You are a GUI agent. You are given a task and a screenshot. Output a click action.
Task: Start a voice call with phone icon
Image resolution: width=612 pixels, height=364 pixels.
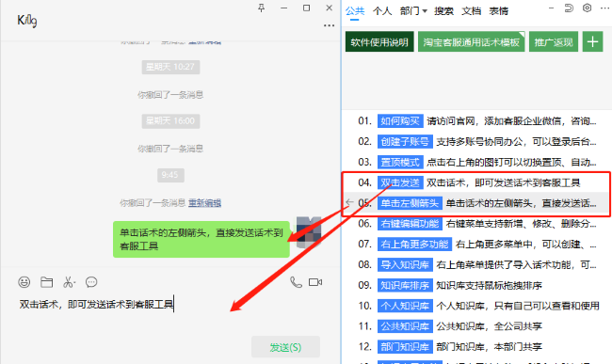click(296, 282)
